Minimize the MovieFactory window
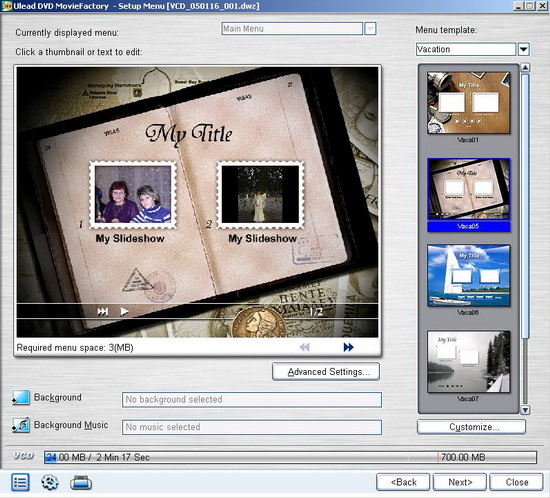The image size is (550, 498). [519, 6]
